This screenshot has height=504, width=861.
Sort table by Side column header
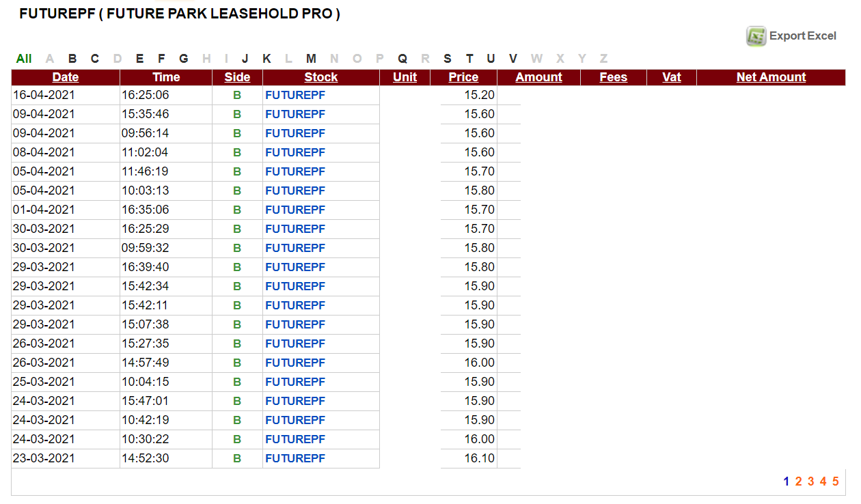pos(237,77)
